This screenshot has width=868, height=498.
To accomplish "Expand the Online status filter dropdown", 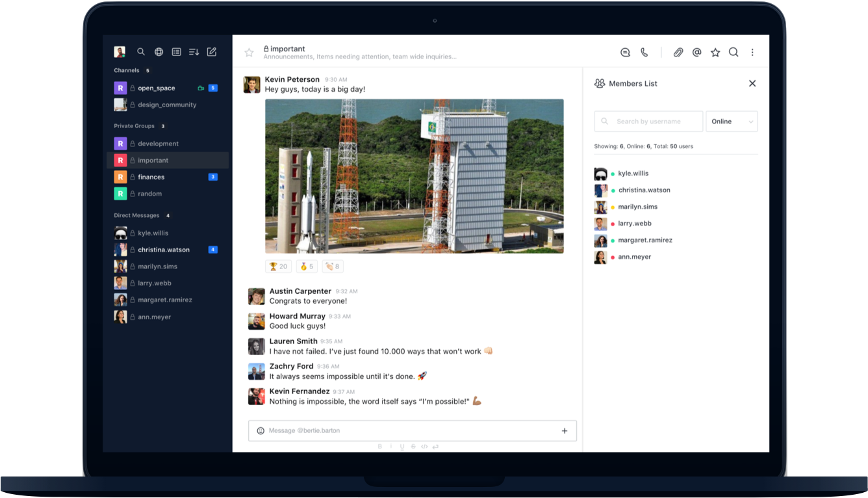I will coord(732,122).
